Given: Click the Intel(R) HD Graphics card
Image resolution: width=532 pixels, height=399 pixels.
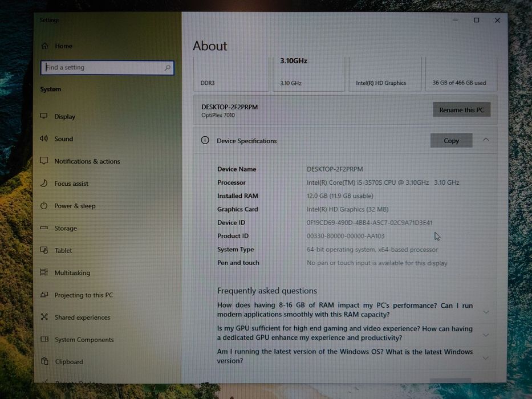Looking at the screenshot, I should (385, 74).
